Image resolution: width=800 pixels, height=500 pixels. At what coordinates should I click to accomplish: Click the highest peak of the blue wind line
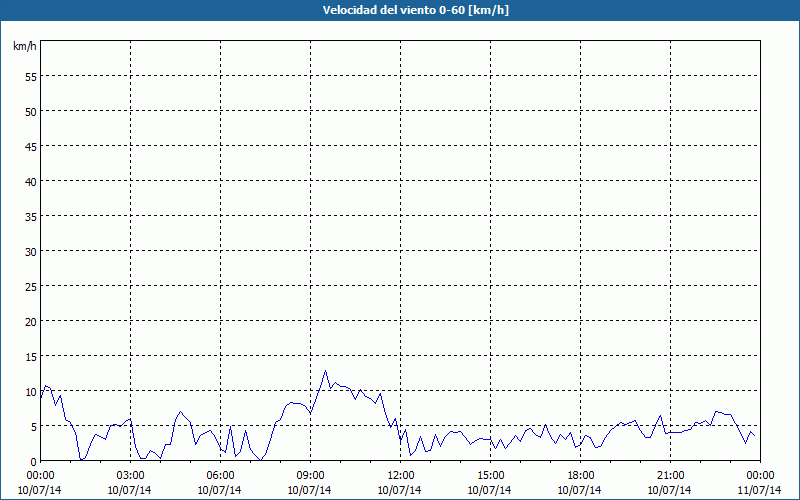[x=325, y=371]
